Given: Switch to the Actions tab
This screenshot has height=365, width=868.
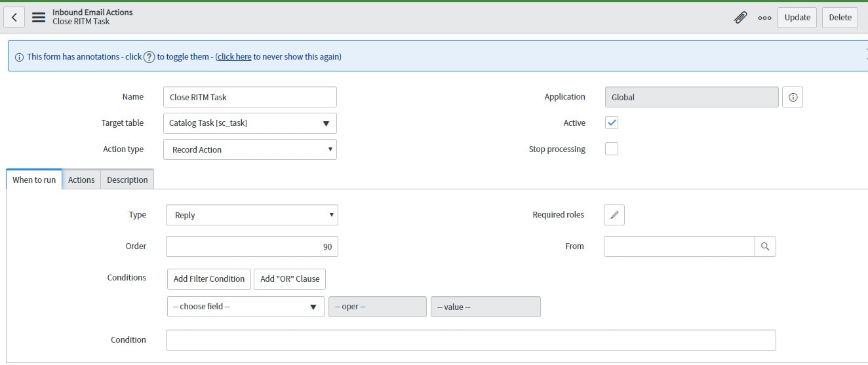Looking at the screenshot, I should click(81, 180).
